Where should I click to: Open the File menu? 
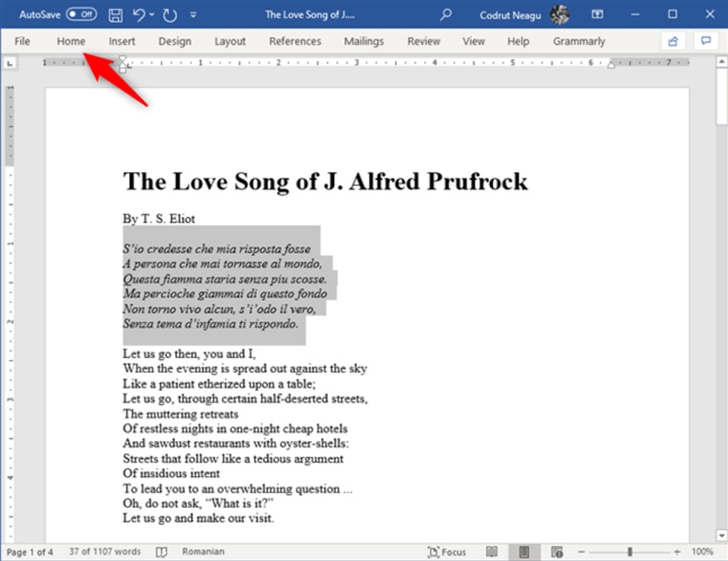coord(22,41)
